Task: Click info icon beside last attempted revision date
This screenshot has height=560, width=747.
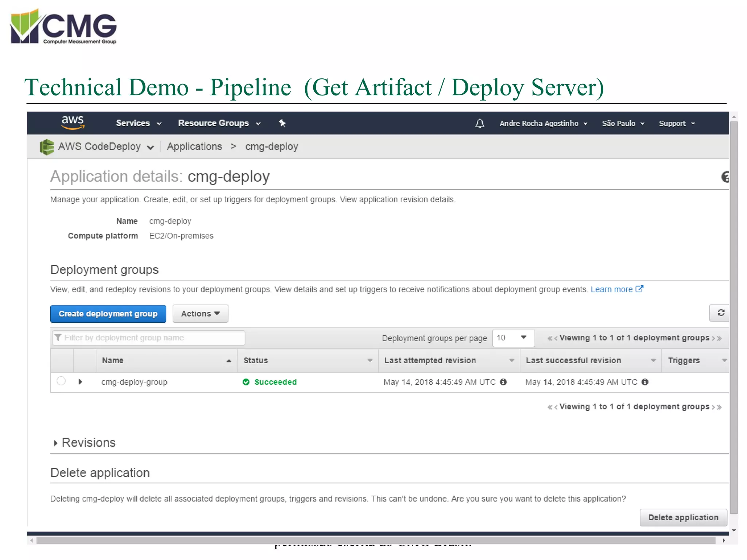Action: point(503,382)
